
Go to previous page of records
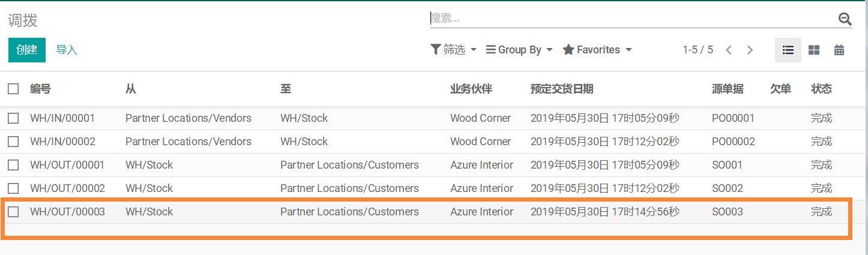click(x=729, y=50)
